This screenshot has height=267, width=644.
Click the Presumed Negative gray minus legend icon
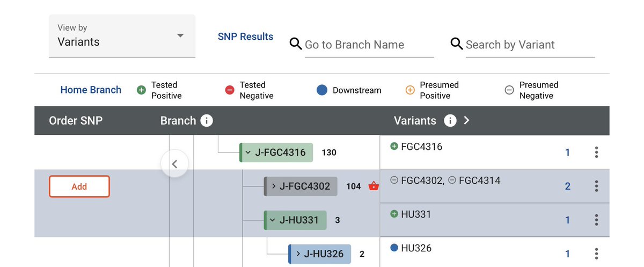tap(509, 90)
